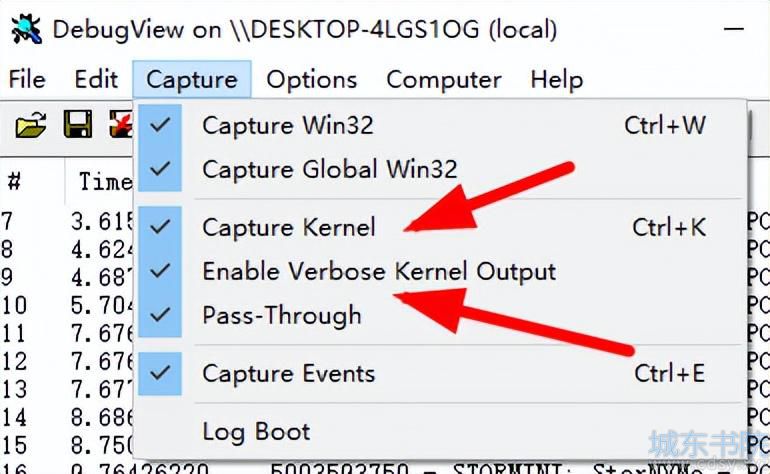Collapse the open Capture menu
The image size is (770, 474).
tap(192, 80)
